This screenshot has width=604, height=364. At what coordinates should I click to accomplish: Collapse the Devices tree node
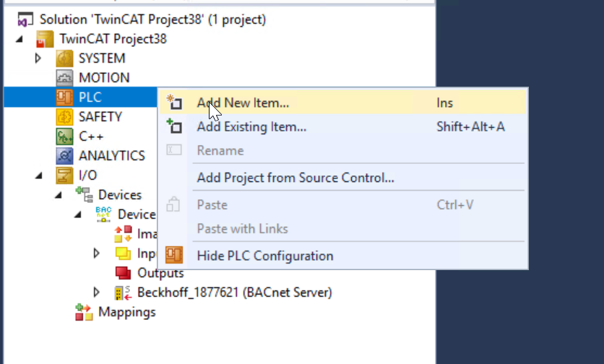click(x=59, y=195)
